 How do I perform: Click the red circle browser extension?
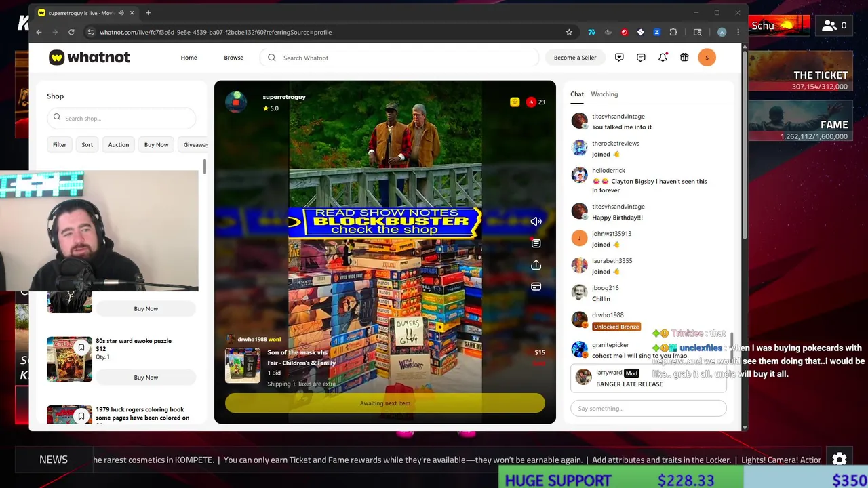point(624,32)
